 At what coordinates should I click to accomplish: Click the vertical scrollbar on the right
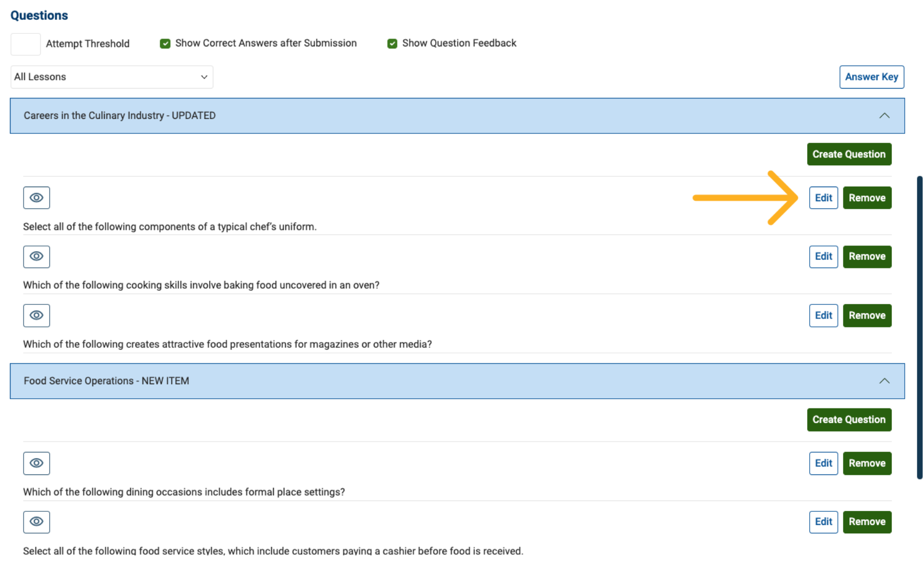[919, 327]
